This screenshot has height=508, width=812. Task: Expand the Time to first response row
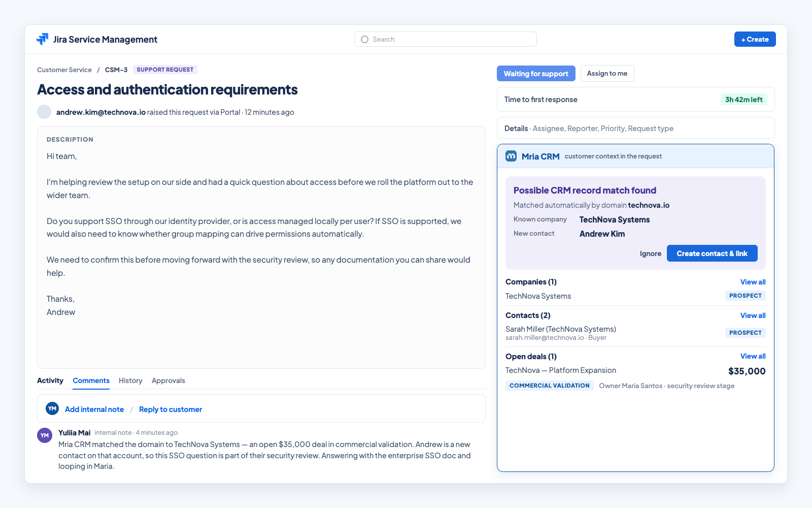coord(635,100)
